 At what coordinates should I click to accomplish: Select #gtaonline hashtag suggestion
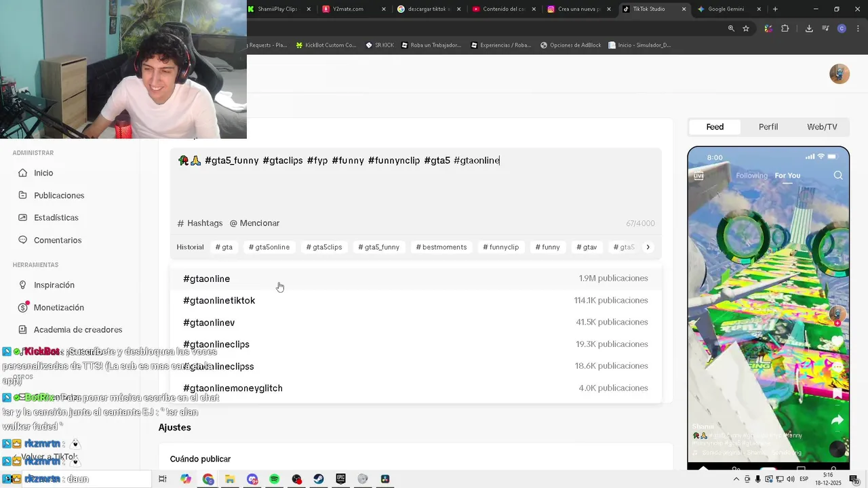(416, 279)
